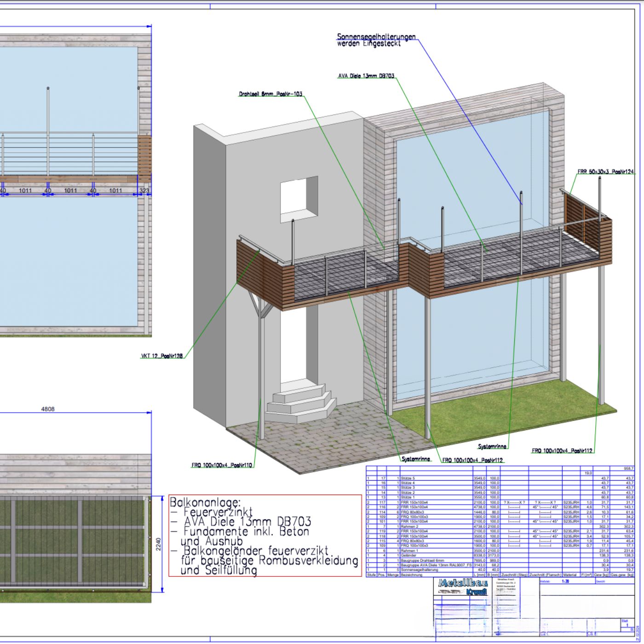Click the Metallbau Krauß company logo
The width and height of the screenshot is (644, 644).
[x=462, y=586]
